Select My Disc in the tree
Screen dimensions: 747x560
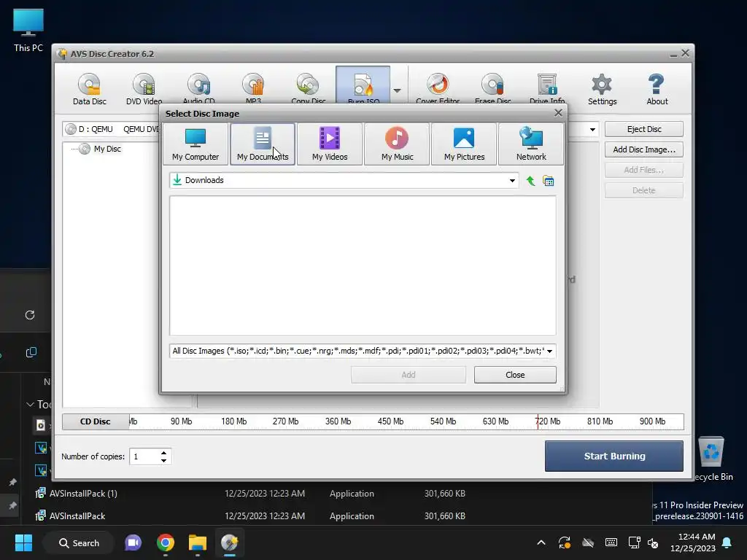pos(107,149)
